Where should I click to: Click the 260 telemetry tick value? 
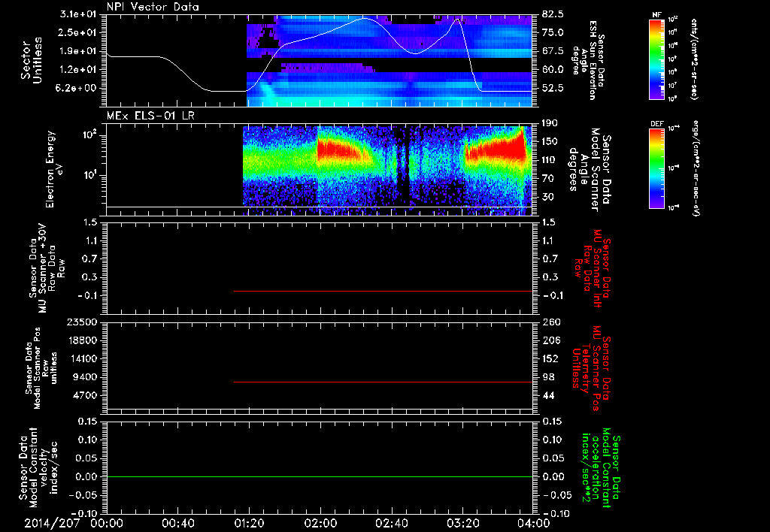point(551,322)
